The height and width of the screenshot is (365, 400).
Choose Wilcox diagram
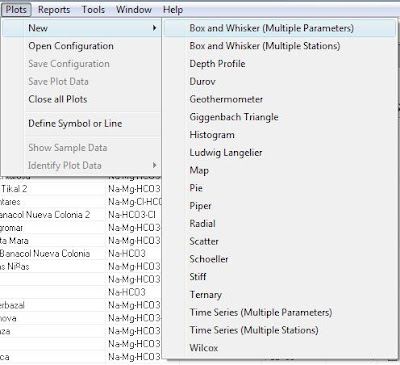(x=204, y=348)
